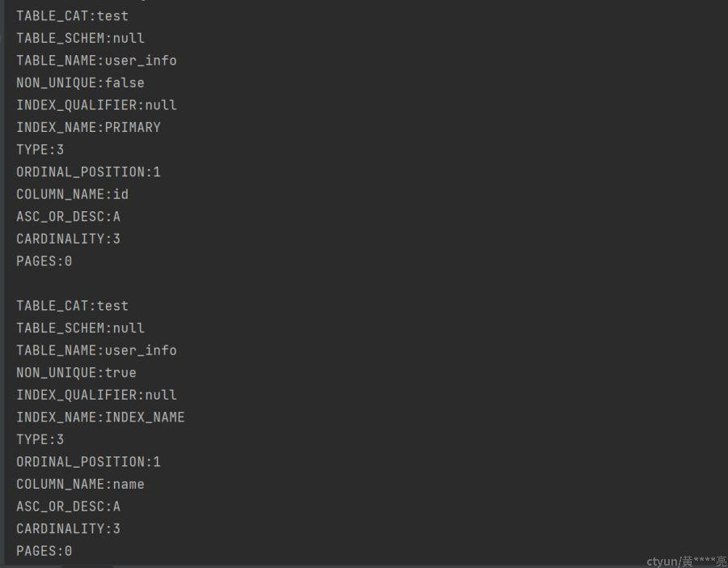Click the INDEX_NAME:PRIMARY output line
The width and height of the screenshot is (728, 568).
88,127
